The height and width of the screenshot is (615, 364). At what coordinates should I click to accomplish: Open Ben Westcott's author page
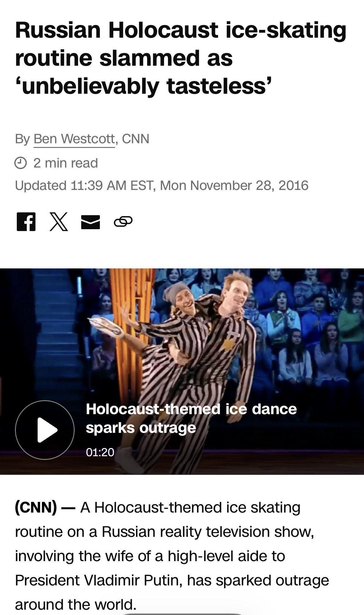[74, 139]
